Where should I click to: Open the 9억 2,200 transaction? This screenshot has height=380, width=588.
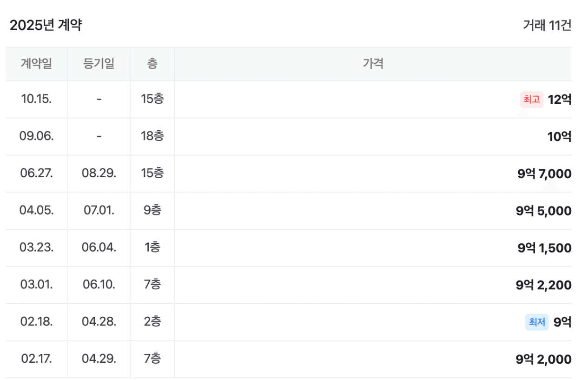pyautogui.click(x=543, y=285)
